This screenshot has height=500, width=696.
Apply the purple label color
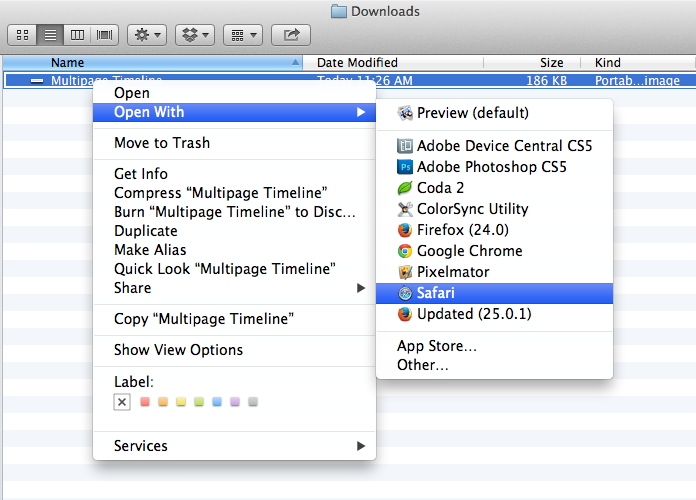coord(235,402)
